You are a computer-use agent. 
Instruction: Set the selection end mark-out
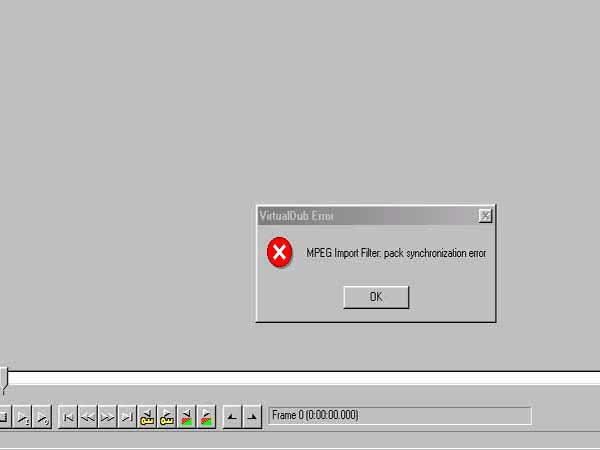(252, 417)
